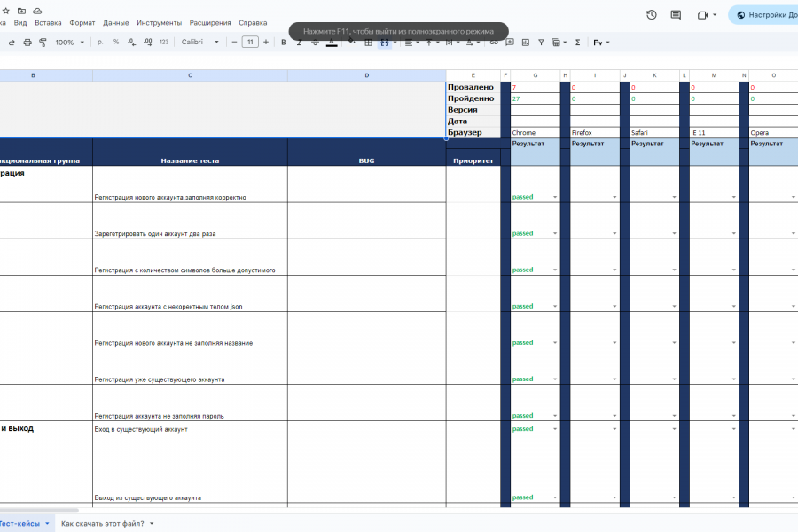Viewport: 798px width, 532px height.
Task: Select column C header
Action: pyautogui.click(x=191, y=75)
